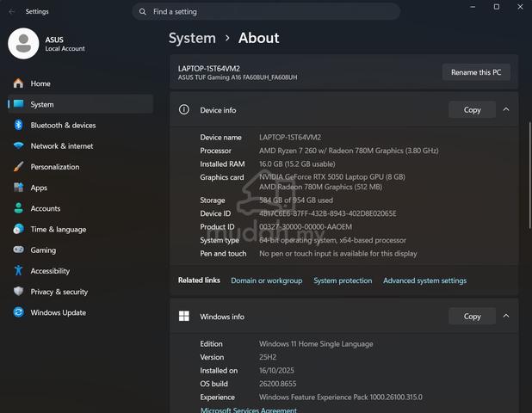
Task: Click the Product ID value 00327-30000-00000-AAOEM
Action: point(306,227)
